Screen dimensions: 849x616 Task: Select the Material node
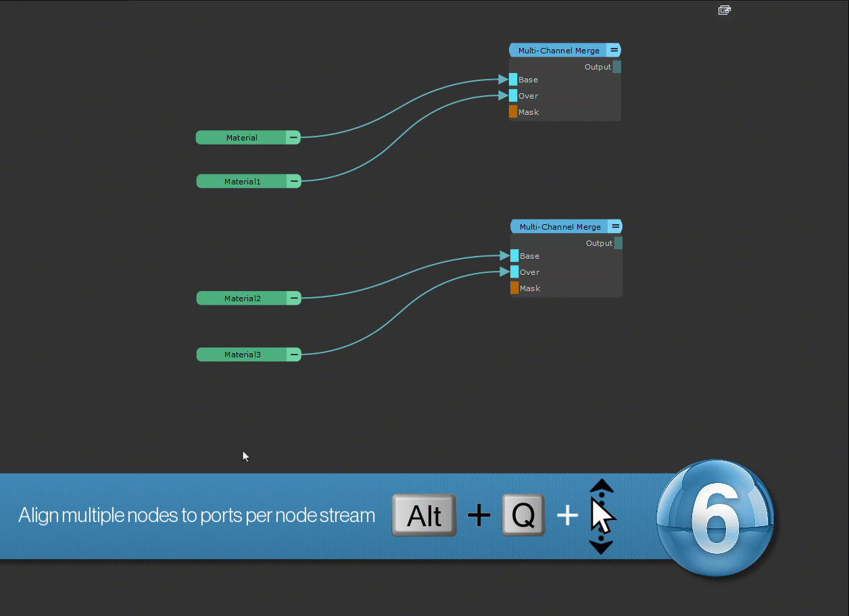241,138
